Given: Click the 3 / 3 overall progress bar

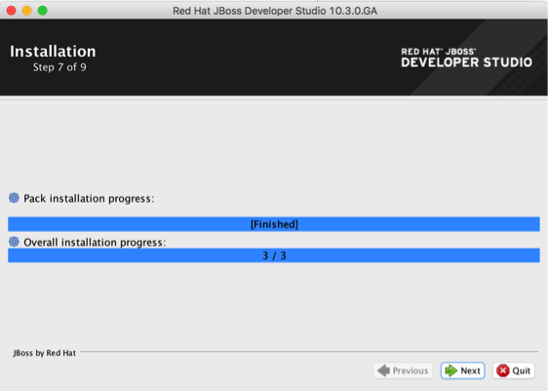Looking at the screenshot, I should [x=274, y=255].
